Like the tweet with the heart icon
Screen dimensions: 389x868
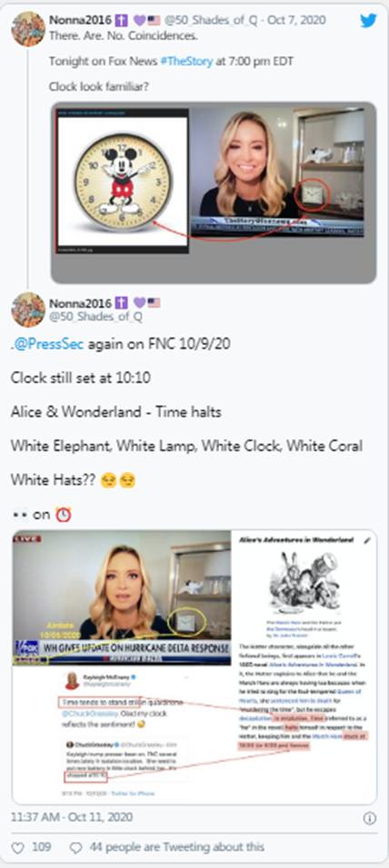point(18,847)
